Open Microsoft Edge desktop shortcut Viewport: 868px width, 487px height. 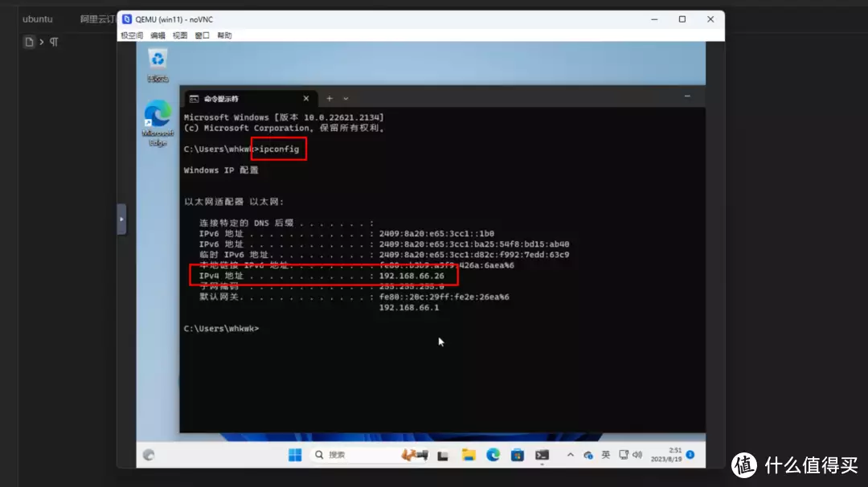point(158,123)
